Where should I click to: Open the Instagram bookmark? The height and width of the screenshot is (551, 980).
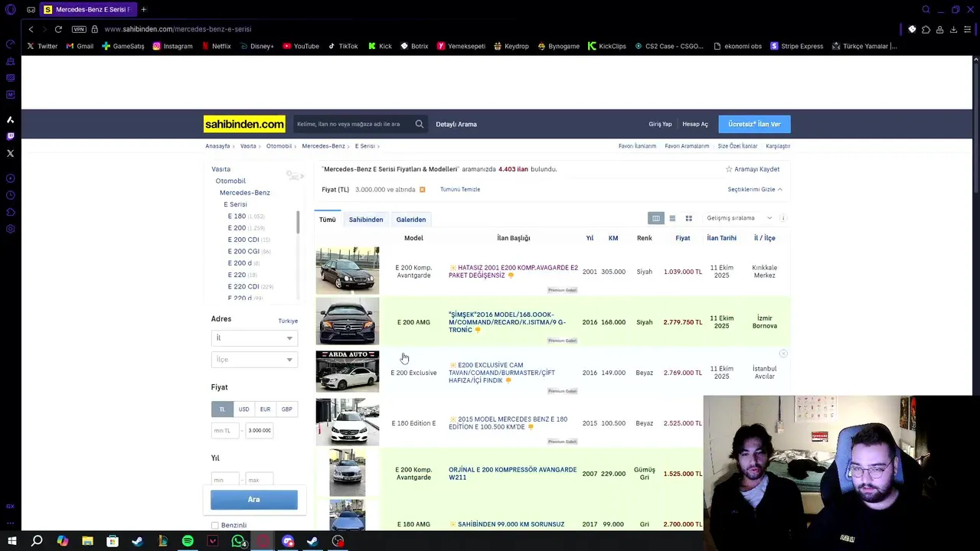[x=172, y=46]
